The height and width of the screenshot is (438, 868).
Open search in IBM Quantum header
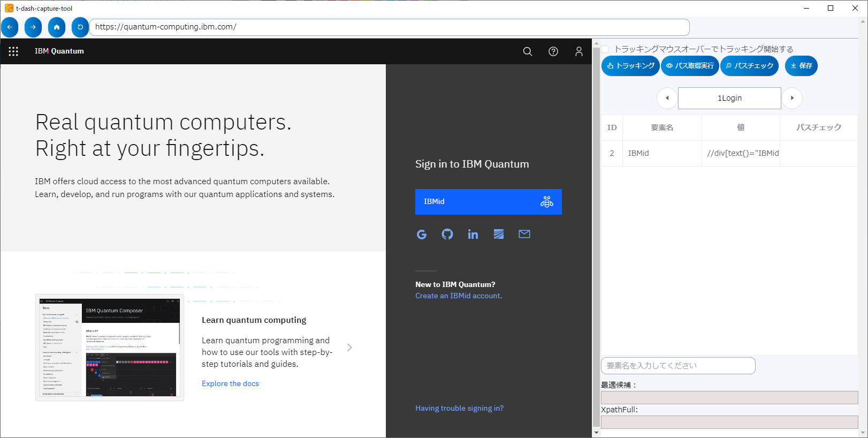click(528, 51)
